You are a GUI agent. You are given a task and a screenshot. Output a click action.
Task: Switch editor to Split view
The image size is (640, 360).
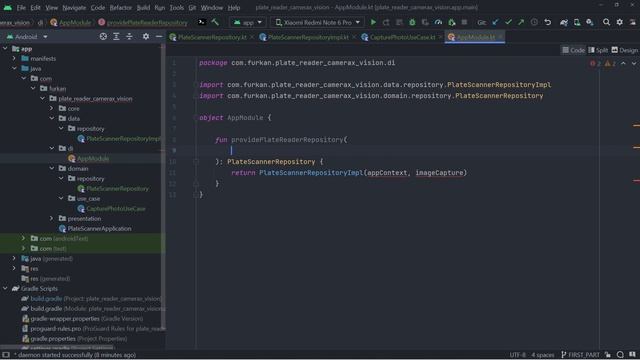(598, 50)
